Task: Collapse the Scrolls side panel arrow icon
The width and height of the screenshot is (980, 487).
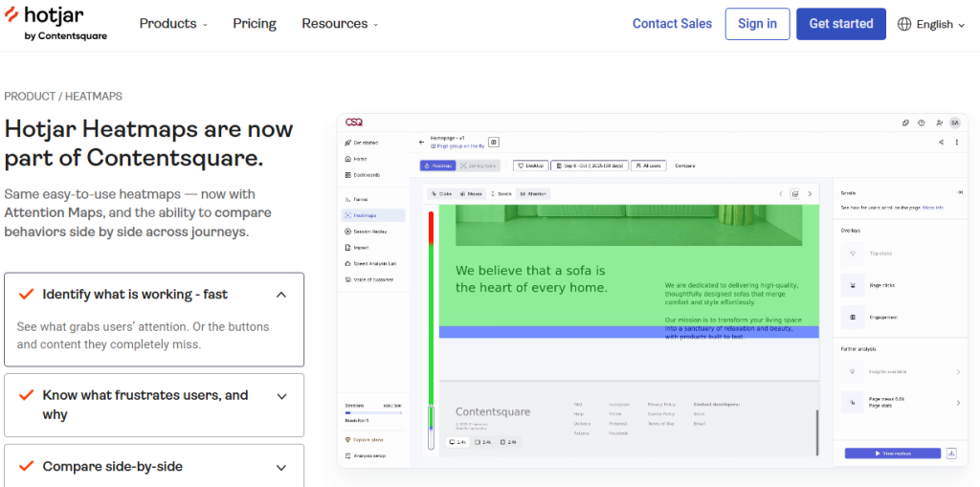Action: 959,192
